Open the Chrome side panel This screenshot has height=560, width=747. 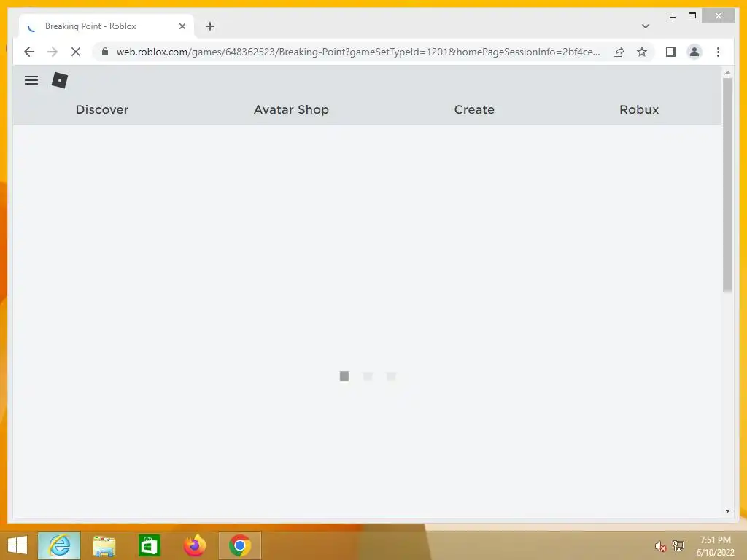tap(671, 52)
